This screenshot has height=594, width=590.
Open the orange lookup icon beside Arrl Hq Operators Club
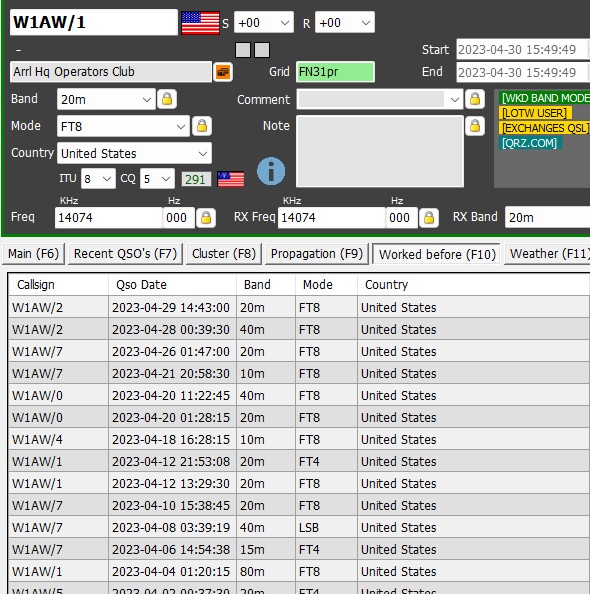click(x=223, y=72)
